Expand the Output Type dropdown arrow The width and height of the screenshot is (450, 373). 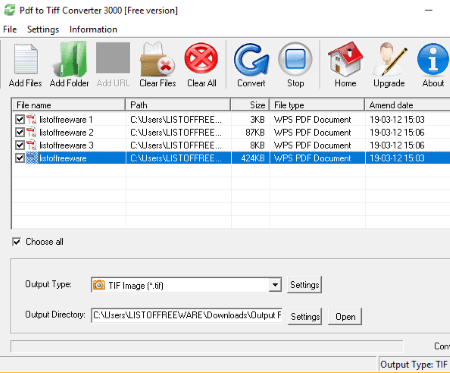pos(275,285)
